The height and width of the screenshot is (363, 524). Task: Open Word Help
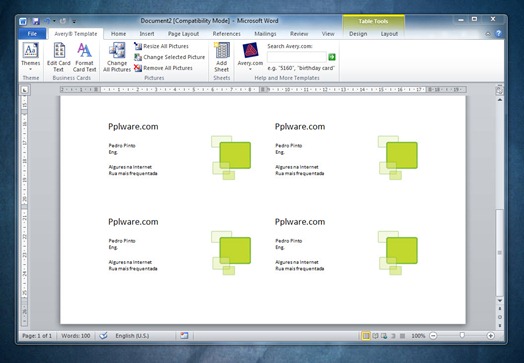[x=498, y=33]
